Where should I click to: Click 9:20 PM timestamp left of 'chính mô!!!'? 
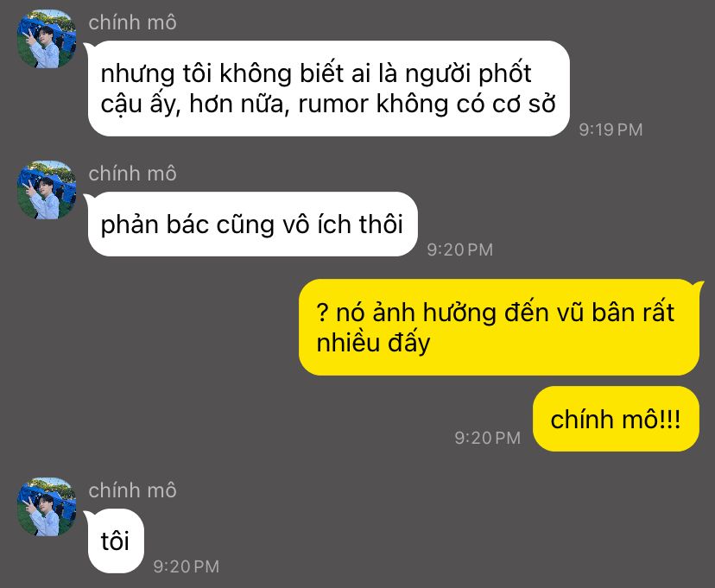pos(487,438)
